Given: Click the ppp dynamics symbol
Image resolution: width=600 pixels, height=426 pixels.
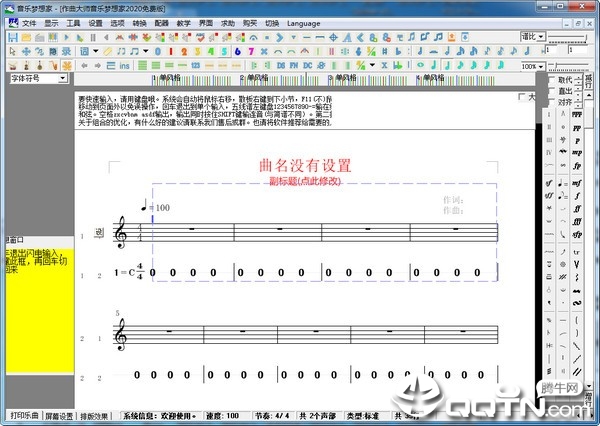Looking at the screenshot, I should (577, 115).
